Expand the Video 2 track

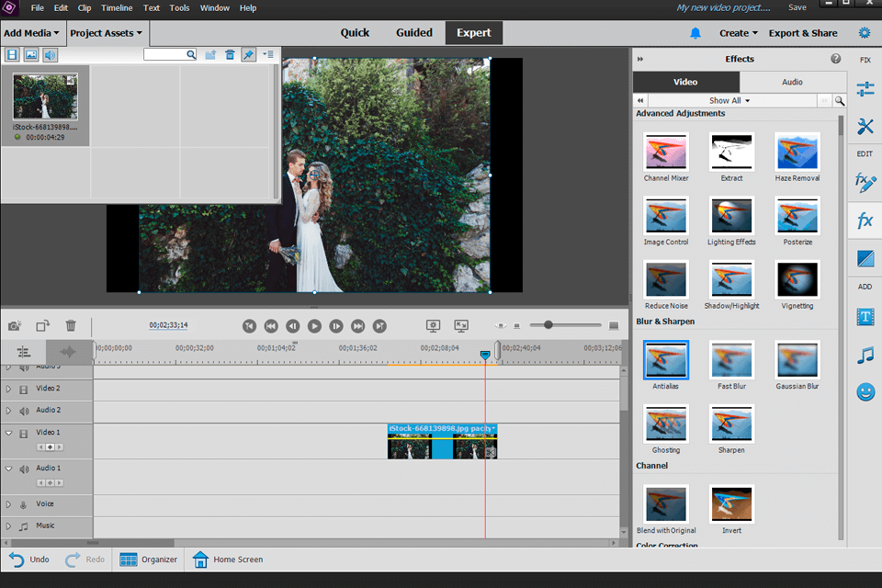(9, 389)
